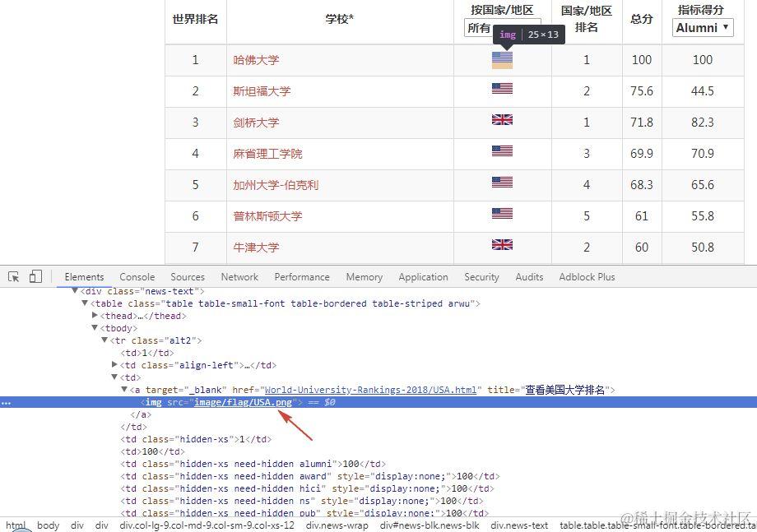Click the World-University-Rankings-2018/USA.html href link
Screen dimensions: 757x532
[370, 390]
